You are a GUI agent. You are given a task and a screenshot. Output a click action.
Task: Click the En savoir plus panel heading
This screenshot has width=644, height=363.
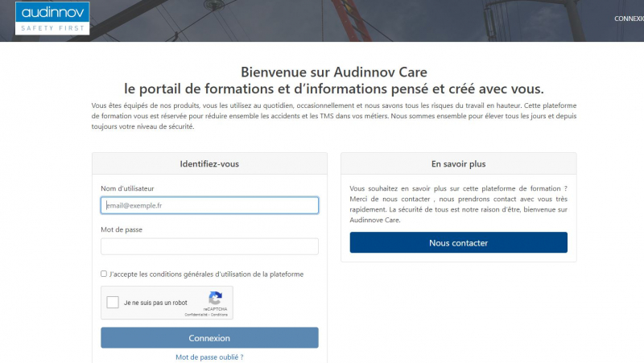pyautogui.click(x=458, y=164)
